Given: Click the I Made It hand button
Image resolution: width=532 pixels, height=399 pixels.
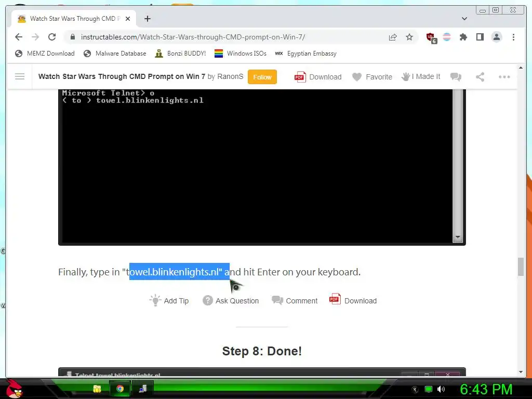Looking at the screenshot, I should pyautogui.click(x=421, y=77).
